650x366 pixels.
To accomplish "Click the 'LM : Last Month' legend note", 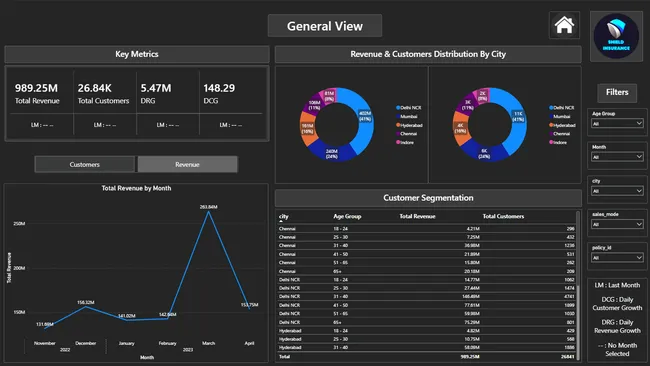I will click(x=617, y=285).
